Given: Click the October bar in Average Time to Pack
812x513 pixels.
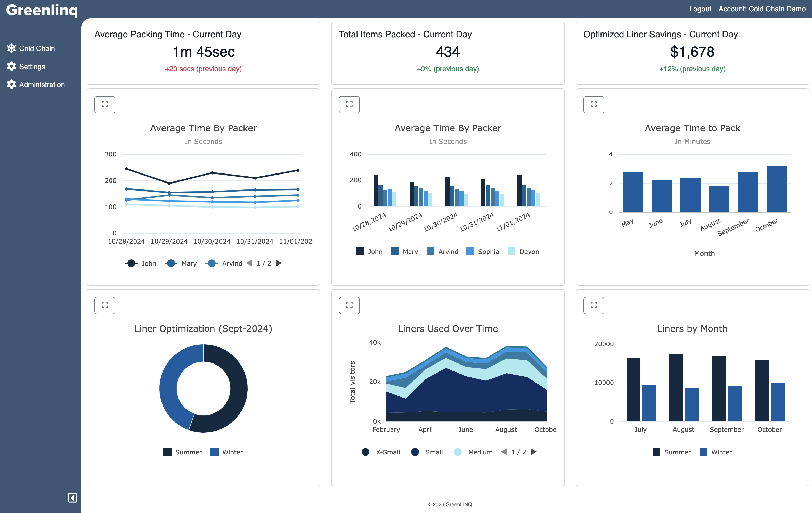Looking at the screenshot, I should point(777,189).
